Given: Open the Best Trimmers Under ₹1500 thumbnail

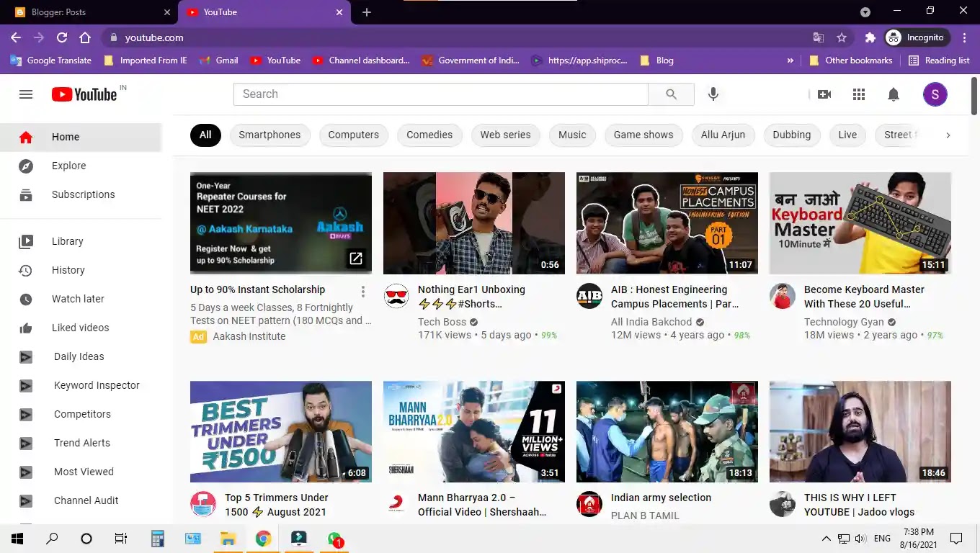Looking at the screenshot, I should point(281,431).
